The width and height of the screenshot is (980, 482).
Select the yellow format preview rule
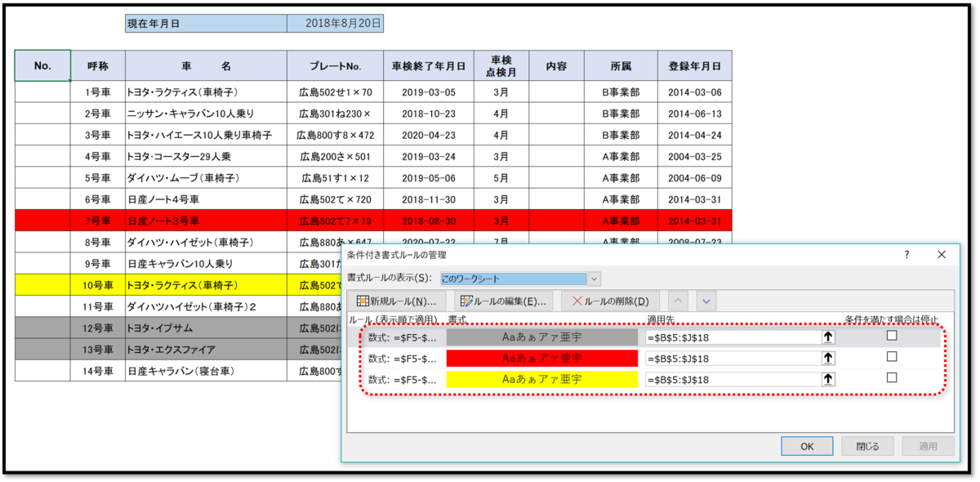click(541, 379)
